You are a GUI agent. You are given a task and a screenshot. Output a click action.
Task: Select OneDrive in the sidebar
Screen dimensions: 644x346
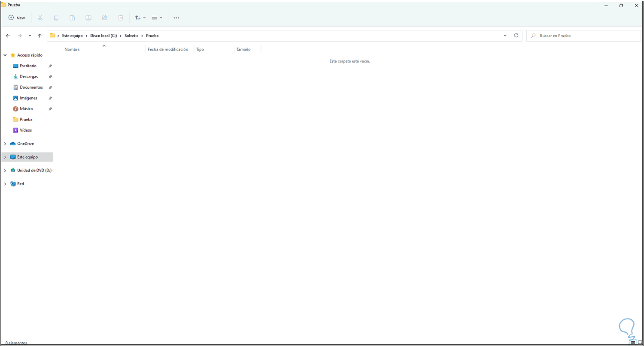[25, 144]
